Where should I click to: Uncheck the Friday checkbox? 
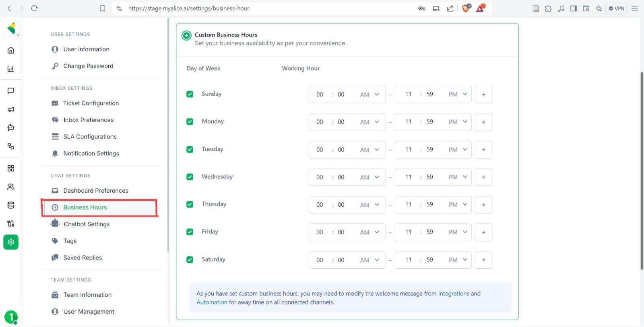pos(190,232)
